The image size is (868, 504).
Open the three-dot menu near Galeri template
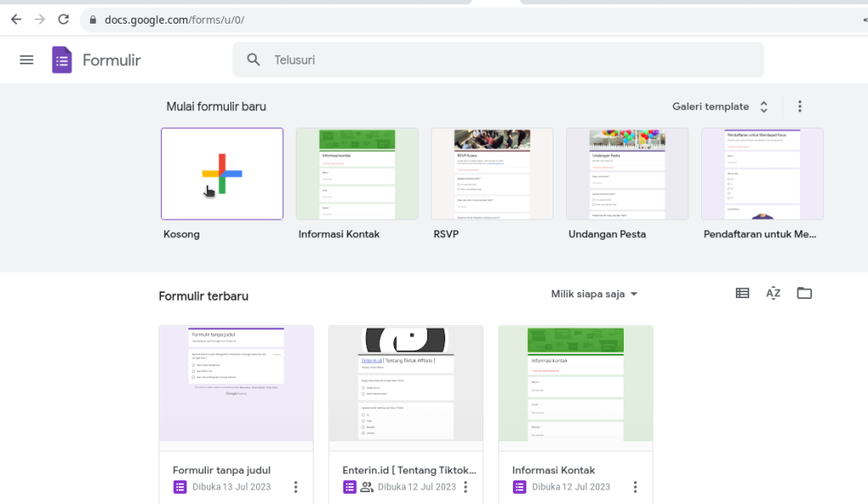[799, 106]
